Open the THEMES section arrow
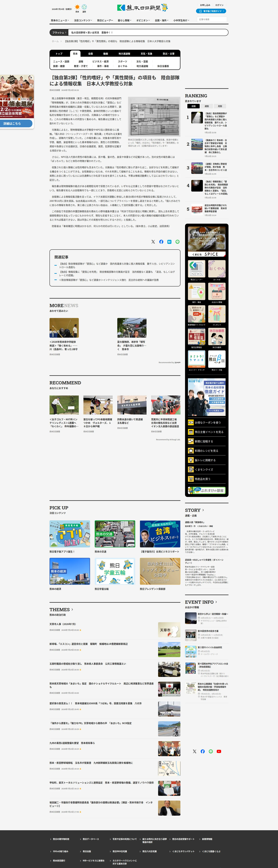The width and height of the screenshot is (278, 868). click(x=72, y=610)
